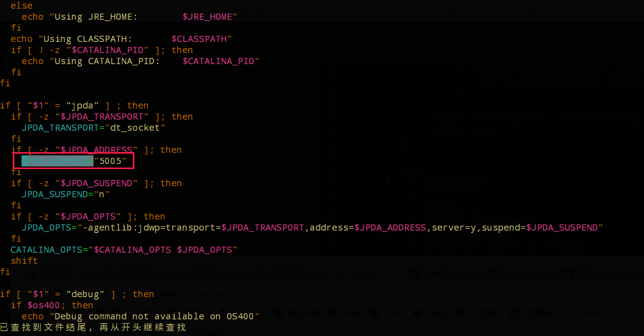Click the if -z "$JPDA_ADDRESS" condition line

click(x=96, y=150)
